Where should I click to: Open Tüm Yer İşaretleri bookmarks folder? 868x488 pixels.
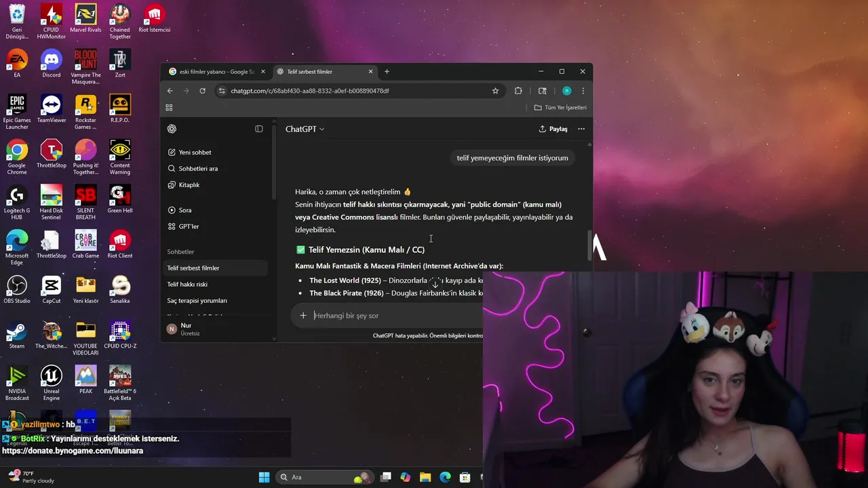click(560, 108)
